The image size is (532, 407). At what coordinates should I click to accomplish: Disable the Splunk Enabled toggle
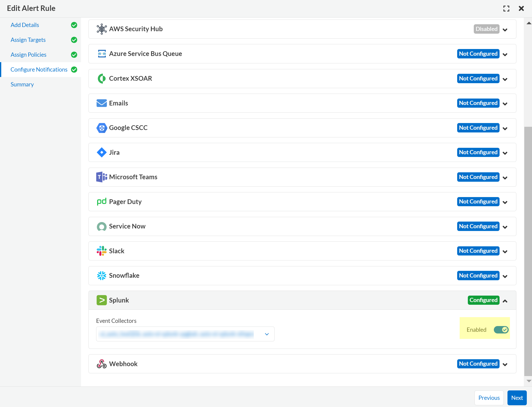tap(501, 330)
